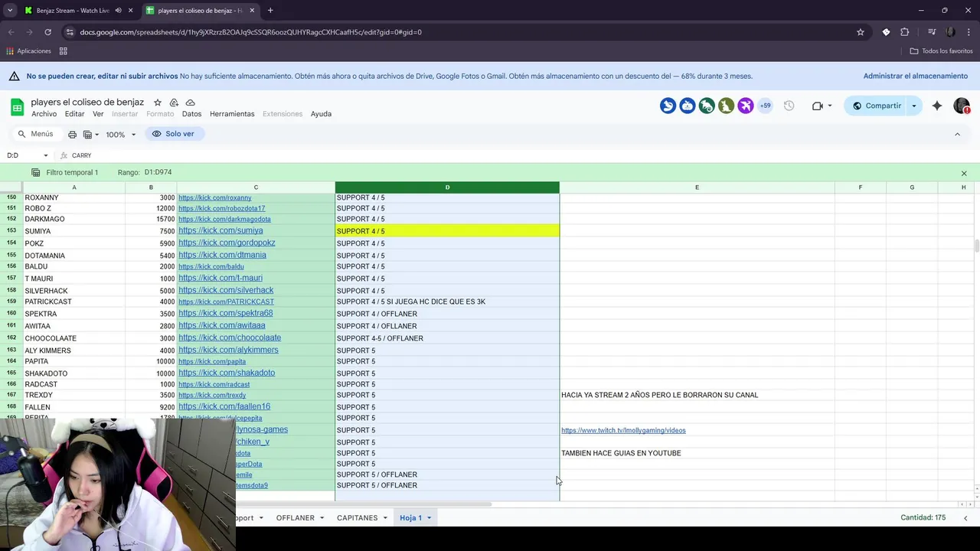Screen dimensions: 980x551
Task: Open the filter views table icon dropdown
Action: pos(90,134)
